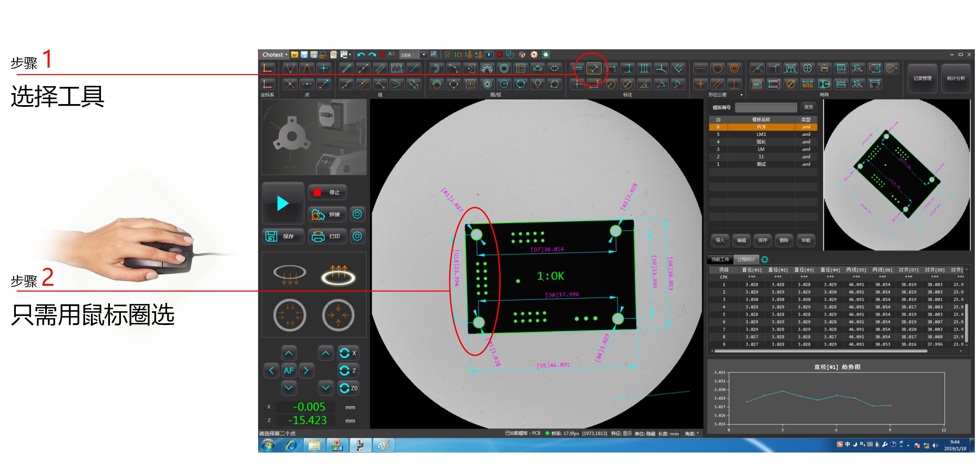Select the 弧长 template row

(x=763, y=142)
